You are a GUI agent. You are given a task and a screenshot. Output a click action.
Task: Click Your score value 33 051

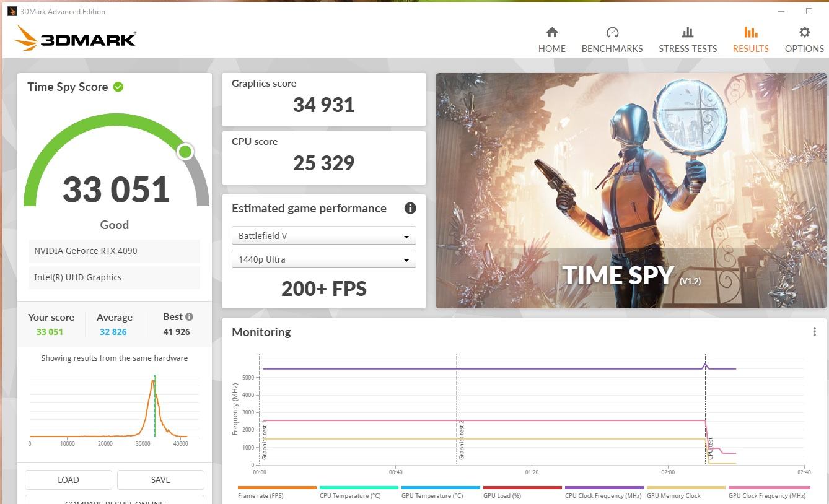click(x=50, y=332)
